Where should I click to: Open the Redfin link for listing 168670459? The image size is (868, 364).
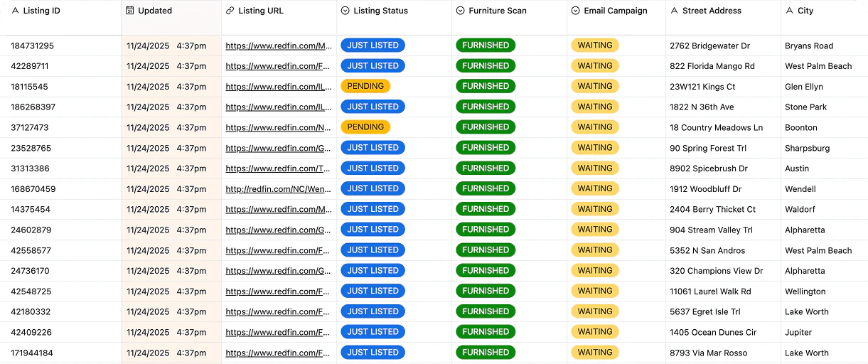pyautogui.click(x=279, y=189)
